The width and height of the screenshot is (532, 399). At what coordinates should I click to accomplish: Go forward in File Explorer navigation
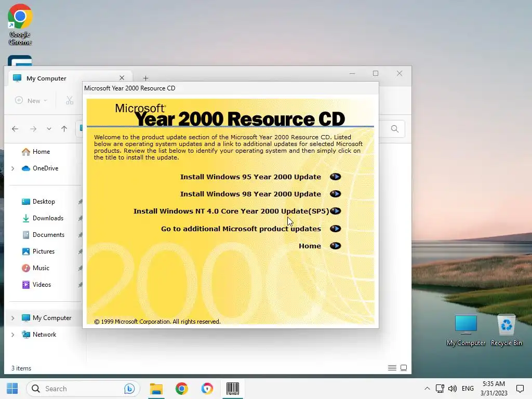pyautogui.click(x=33, y=129)
